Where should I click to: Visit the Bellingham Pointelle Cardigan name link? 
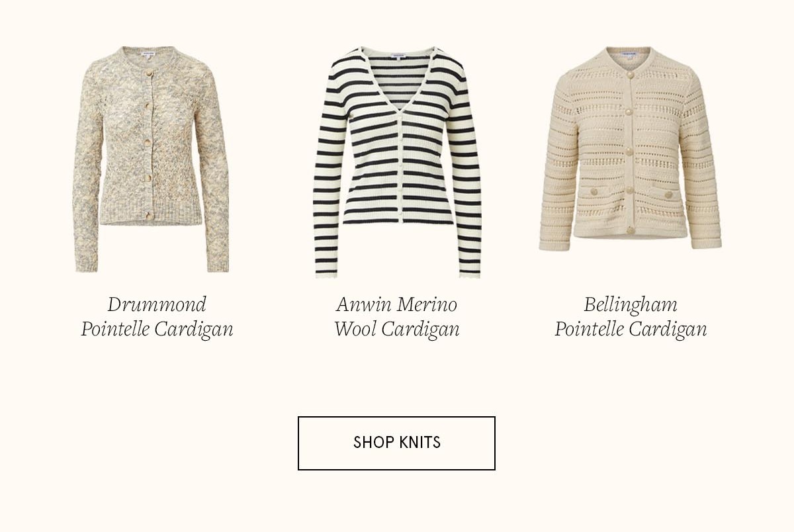631,317
